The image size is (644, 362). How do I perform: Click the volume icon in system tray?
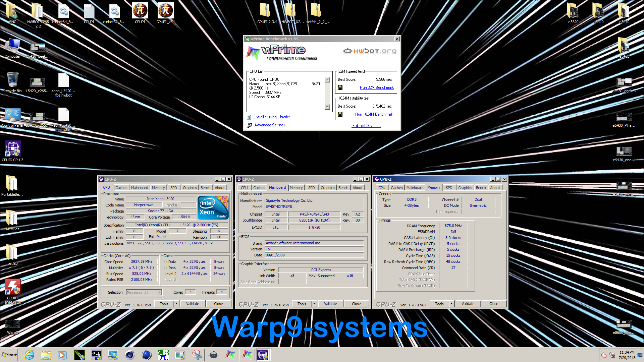click(x=604, y=355)
